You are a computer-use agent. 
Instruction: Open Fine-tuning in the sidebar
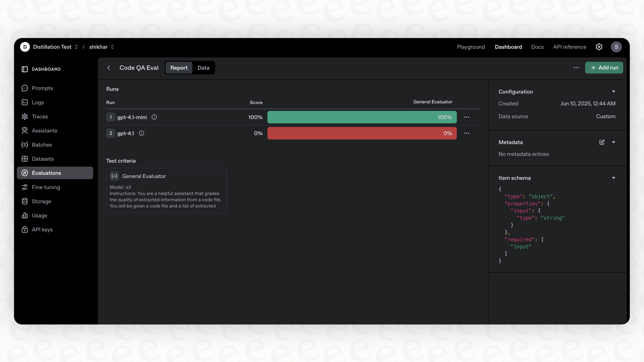pos(46,187)
